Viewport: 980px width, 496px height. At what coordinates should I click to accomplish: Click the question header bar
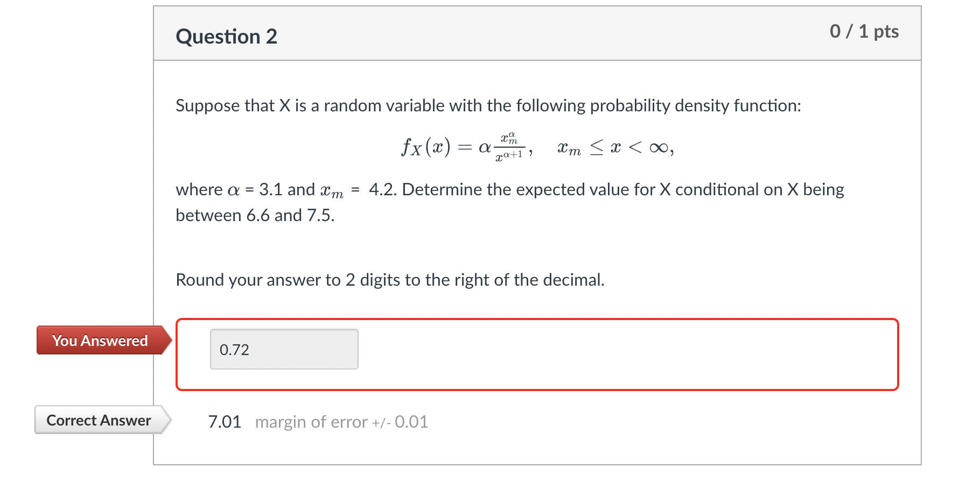click(x=537, y=32)
